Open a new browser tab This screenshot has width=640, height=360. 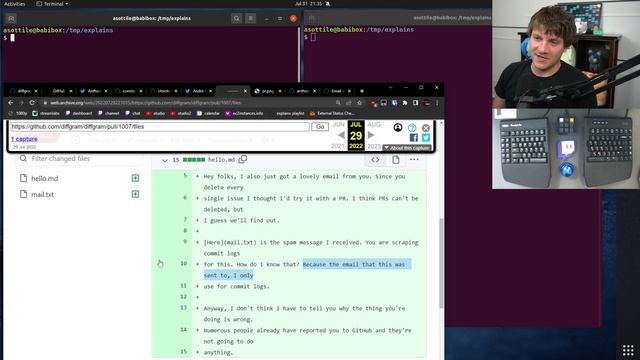362,91
